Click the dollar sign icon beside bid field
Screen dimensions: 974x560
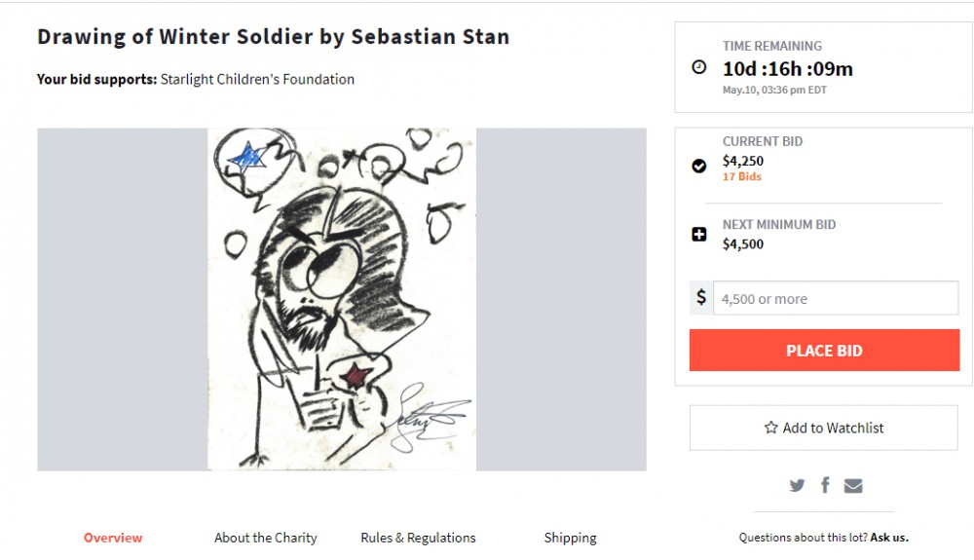[x=701, y=298]
